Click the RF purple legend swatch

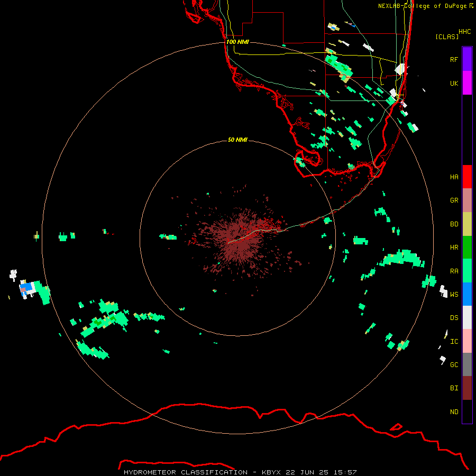(x=467, y=59)
